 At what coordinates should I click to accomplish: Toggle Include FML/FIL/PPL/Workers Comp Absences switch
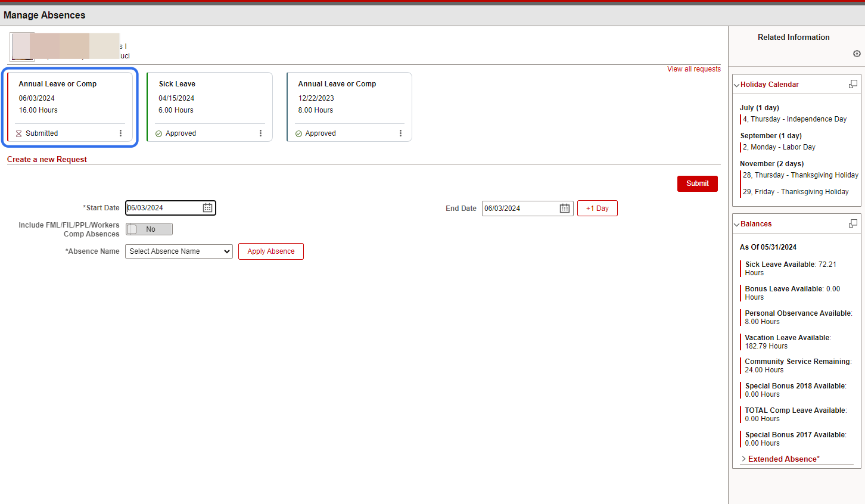(x=149, y=229)
